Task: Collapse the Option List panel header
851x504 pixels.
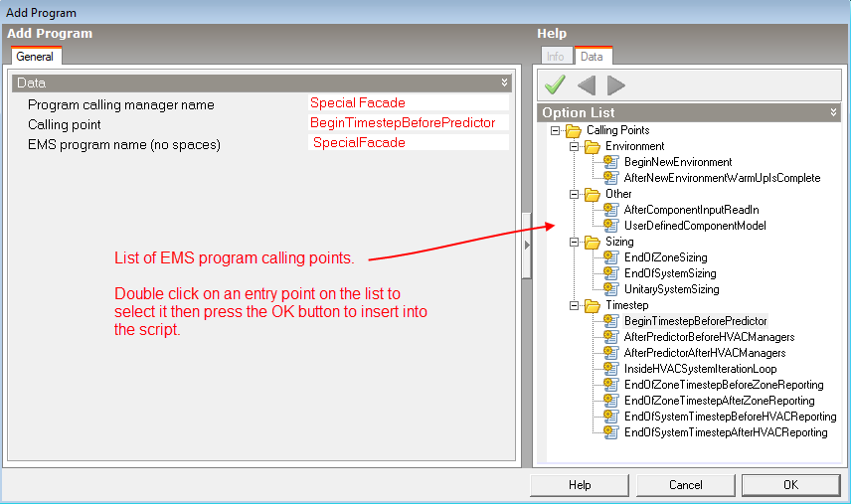Action: [x=834, y=112]
